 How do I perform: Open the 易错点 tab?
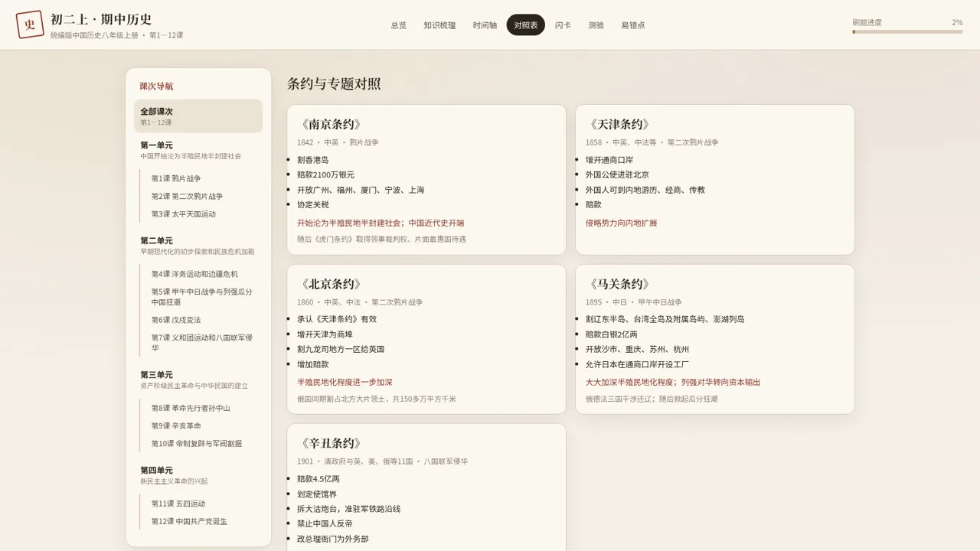click(x=633, y=25)
